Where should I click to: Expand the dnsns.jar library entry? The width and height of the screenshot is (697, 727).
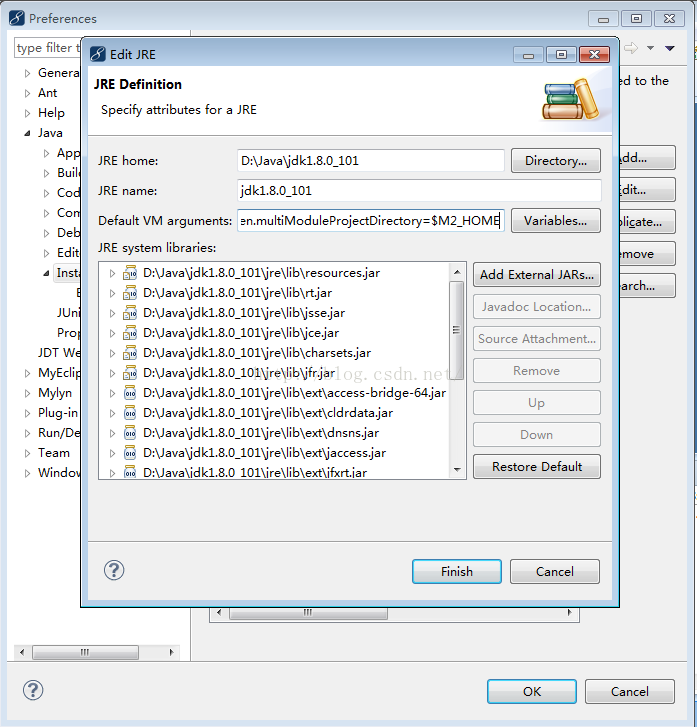click(x=112, y=433)
